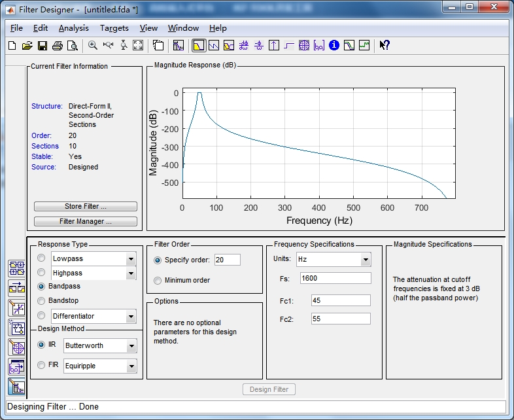Viewport: 514px width, 420px height.
Task: Open the Window menu
Action: point(183,28)
